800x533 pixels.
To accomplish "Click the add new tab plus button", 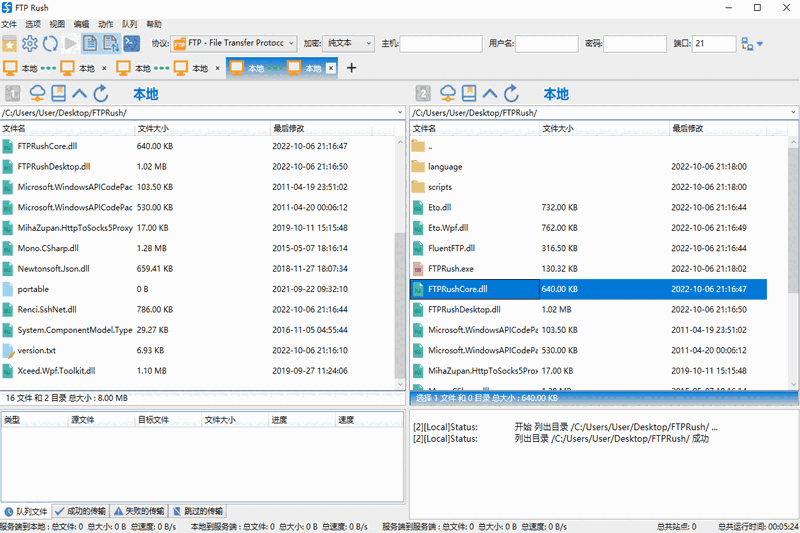I will (x=351, y=68).
